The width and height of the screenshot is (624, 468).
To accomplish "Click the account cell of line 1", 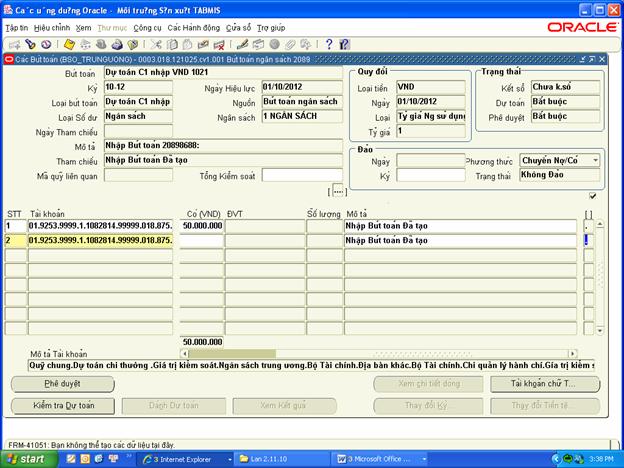I will [x=100, y=226].
